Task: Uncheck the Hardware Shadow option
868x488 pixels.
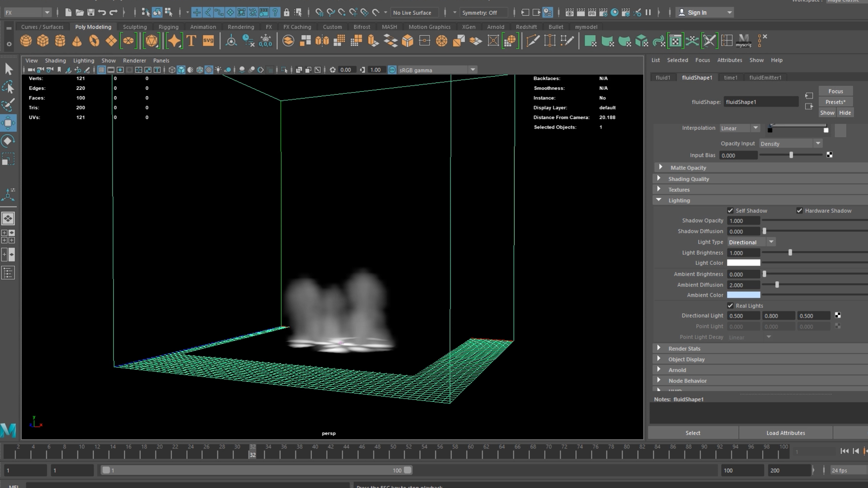Action: pyautogui.click(x=799, y=211)
